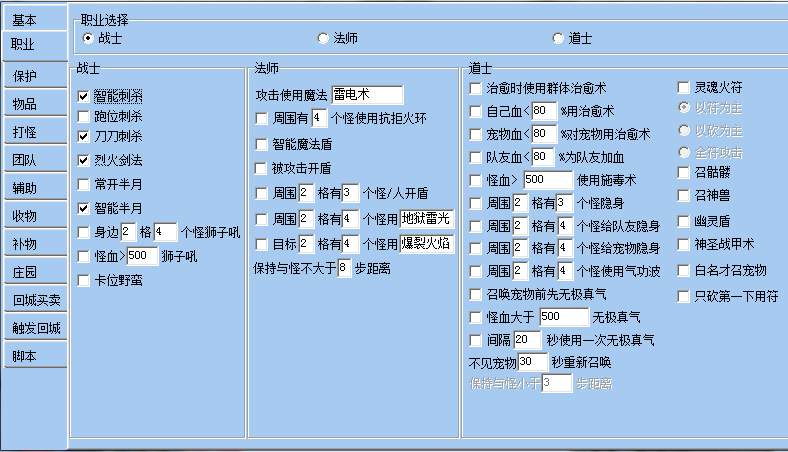Enable 神圣战甲术 checkbox

click(x=683, y=245)
